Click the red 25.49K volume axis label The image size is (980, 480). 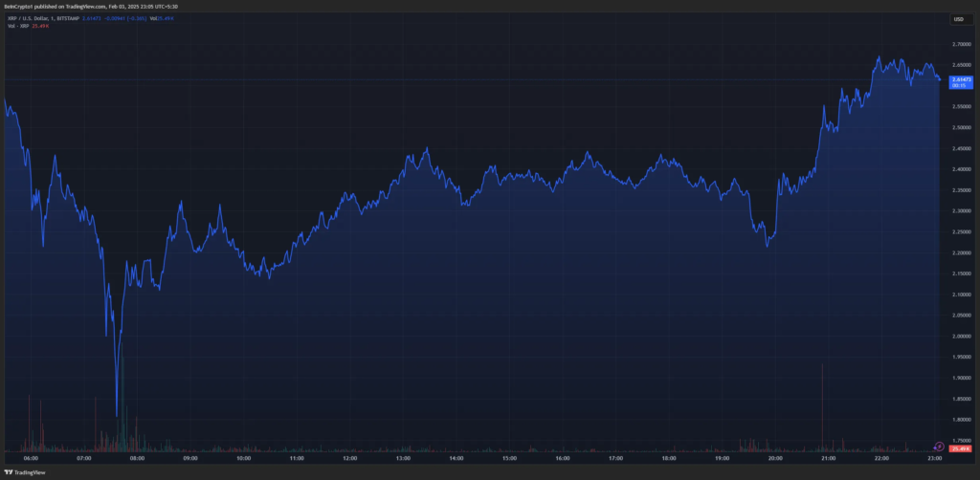tap(960, 448)
